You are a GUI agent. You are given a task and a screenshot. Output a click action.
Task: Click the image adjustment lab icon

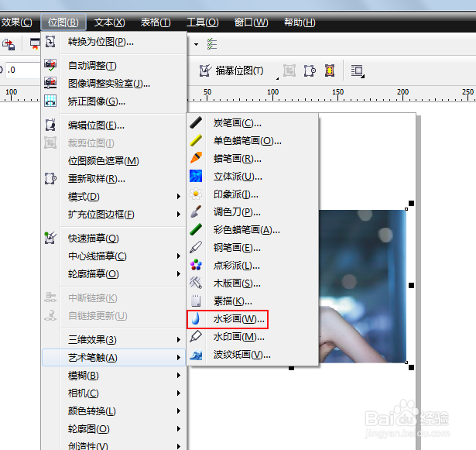50,83
